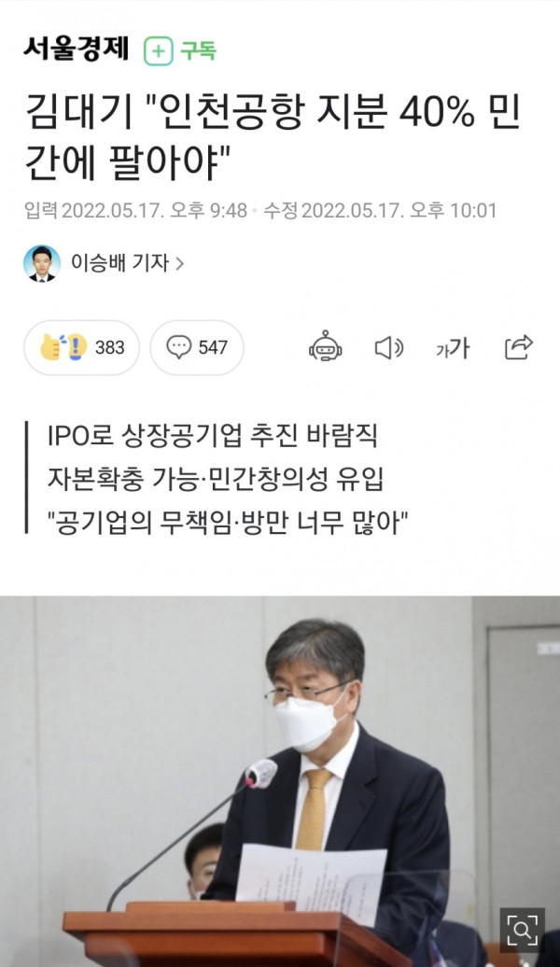The image size is (560, 967).
Task: Toggle the speaker listen-to-article icon
Action: tap(388, 348)
